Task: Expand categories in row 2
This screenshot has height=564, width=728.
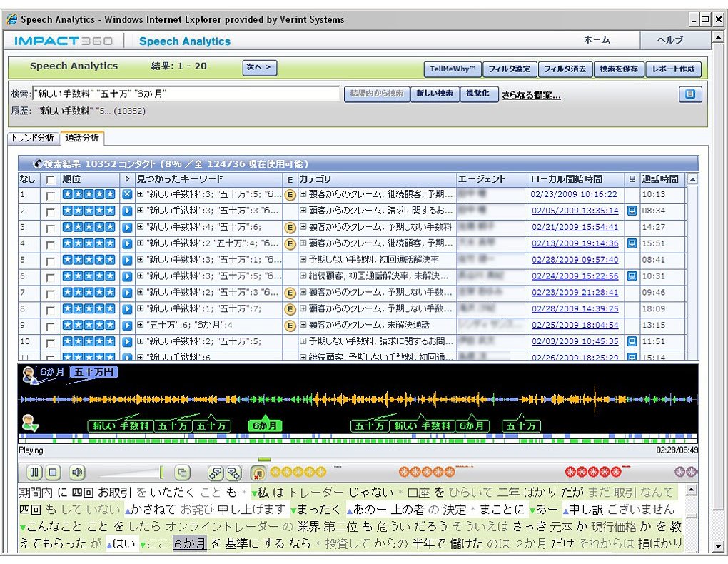Action: 303,211
